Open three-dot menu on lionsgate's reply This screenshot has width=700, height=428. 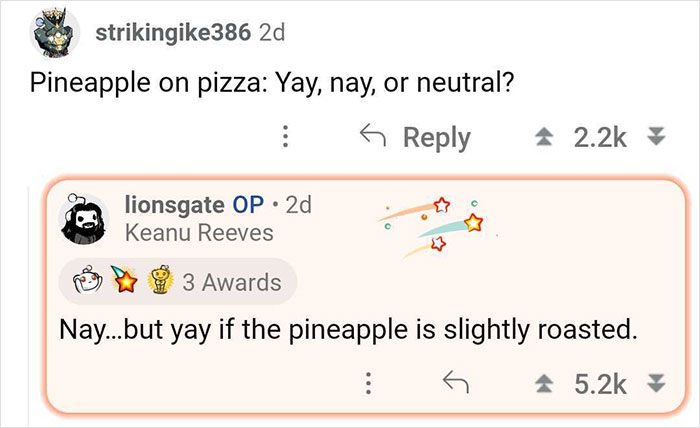click(368, 381)
